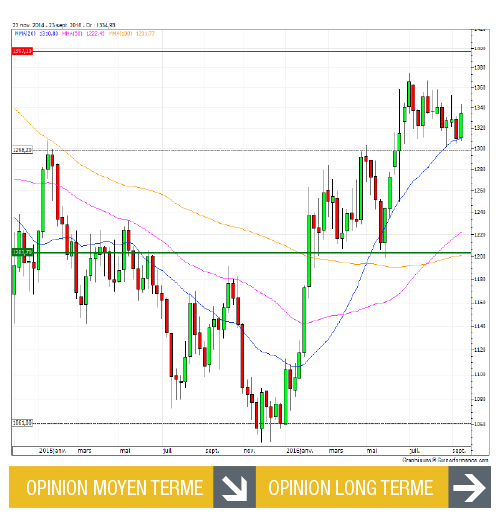This screenshot has height=520, width=500.
Task: Click the 2015|janv. axis label
Action: pos(52,451)
